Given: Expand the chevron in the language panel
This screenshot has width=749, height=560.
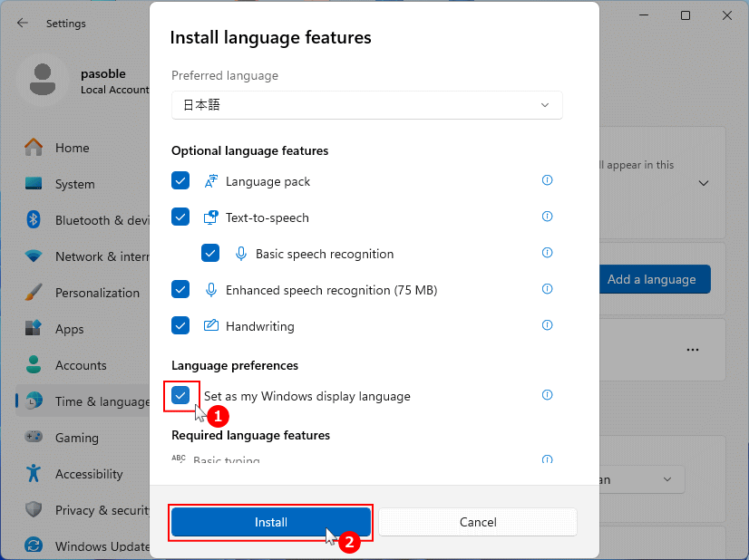Looking at the screenshot, I should (x=704, y=183).
